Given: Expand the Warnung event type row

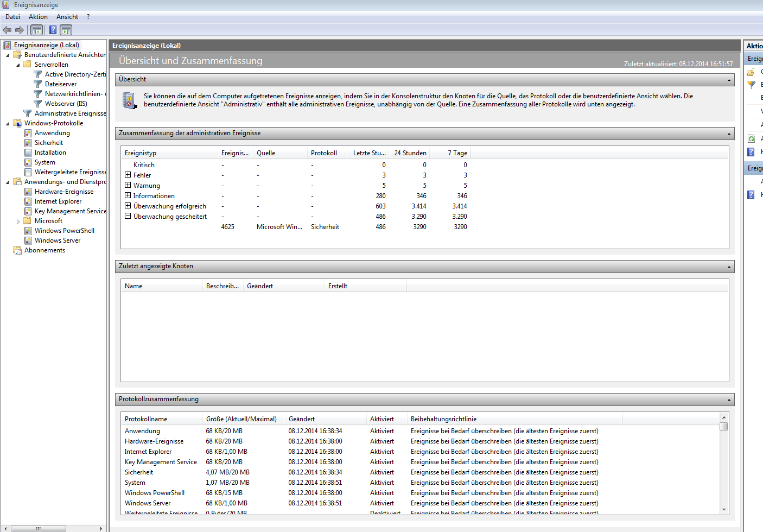Looking at the screenshot, I should (128, 185).
